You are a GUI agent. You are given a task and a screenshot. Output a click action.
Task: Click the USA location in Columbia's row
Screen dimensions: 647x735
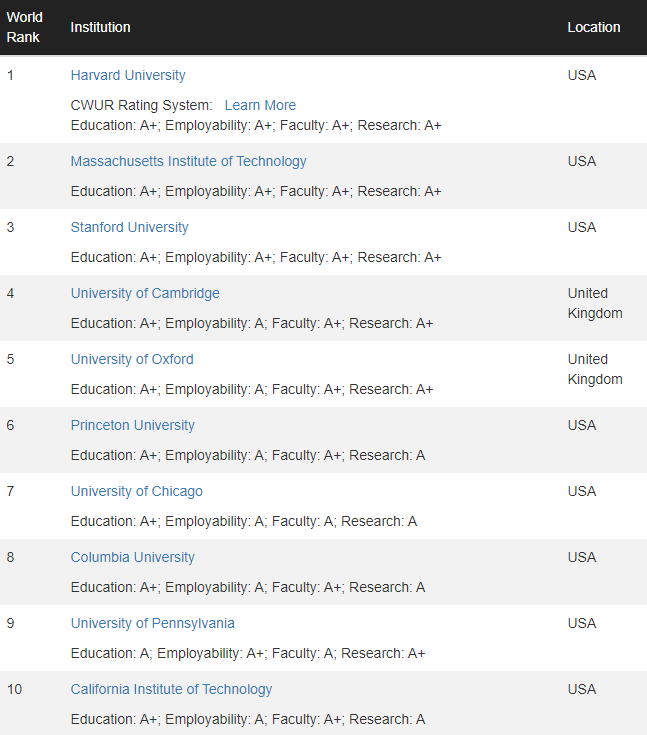(x=582, y=557)
